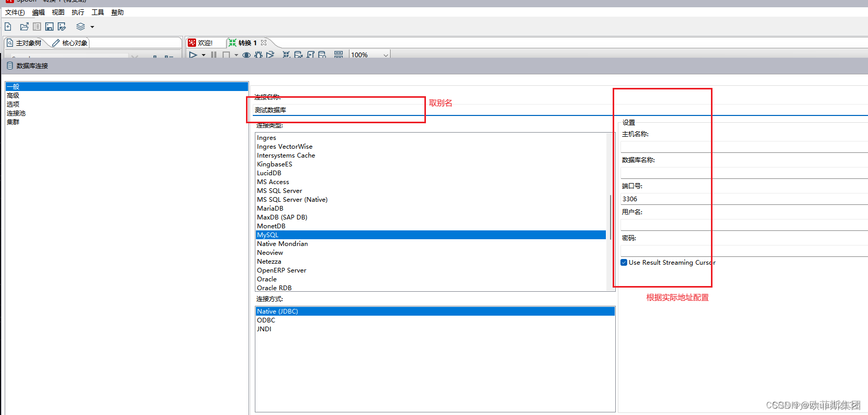
Task: Click the verify transformation icon
Action: 287,55
